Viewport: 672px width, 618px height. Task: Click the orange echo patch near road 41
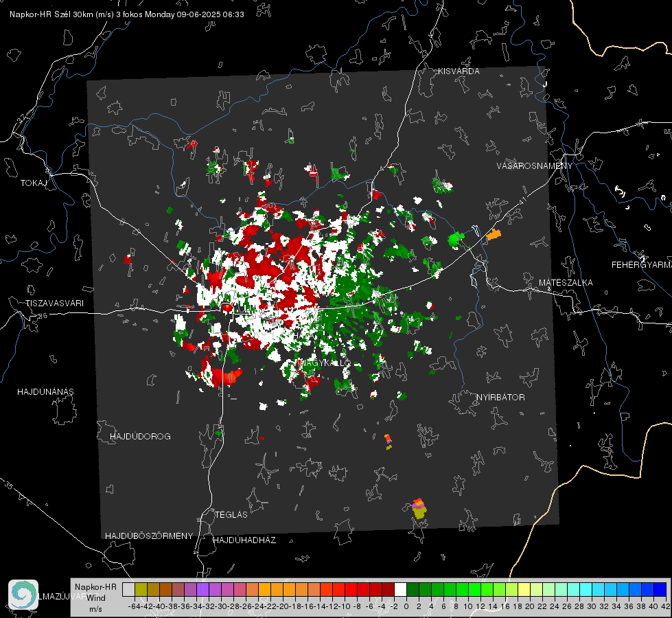point(494,235)
